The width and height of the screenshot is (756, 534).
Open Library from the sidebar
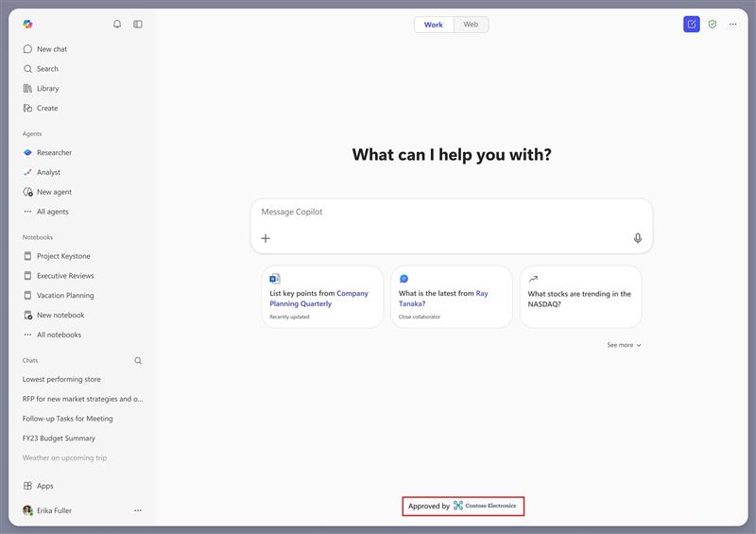coord(47,89)
